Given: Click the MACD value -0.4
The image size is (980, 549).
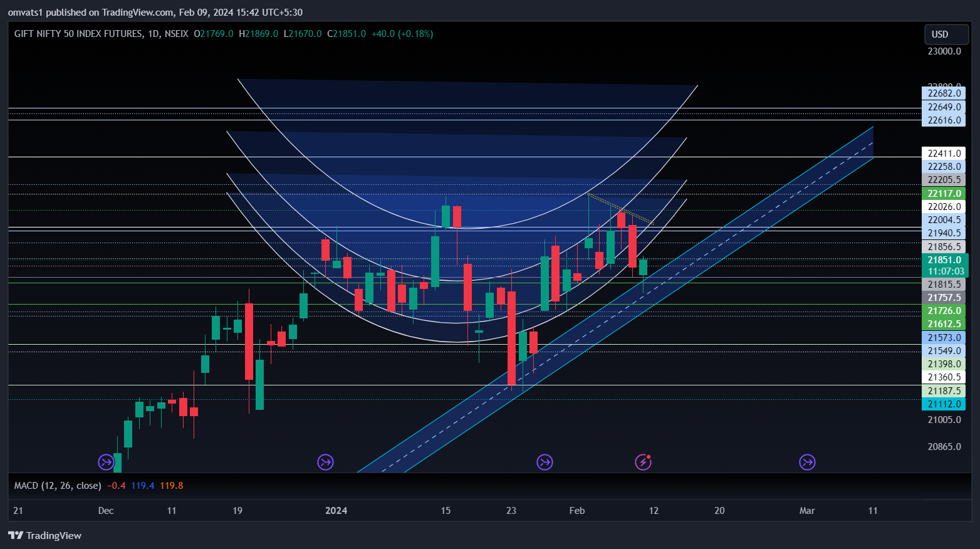Looking at the screenshot, I should (x=117, y=486).
